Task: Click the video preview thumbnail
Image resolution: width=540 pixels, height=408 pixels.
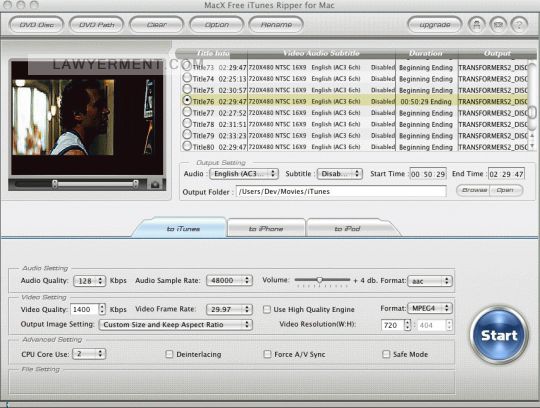Action: tap(87, 118)
